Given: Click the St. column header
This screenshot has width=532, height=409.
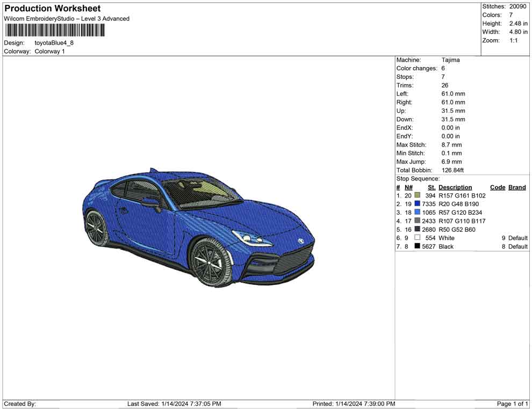Looking at the screenshot, I should [431, 187].
